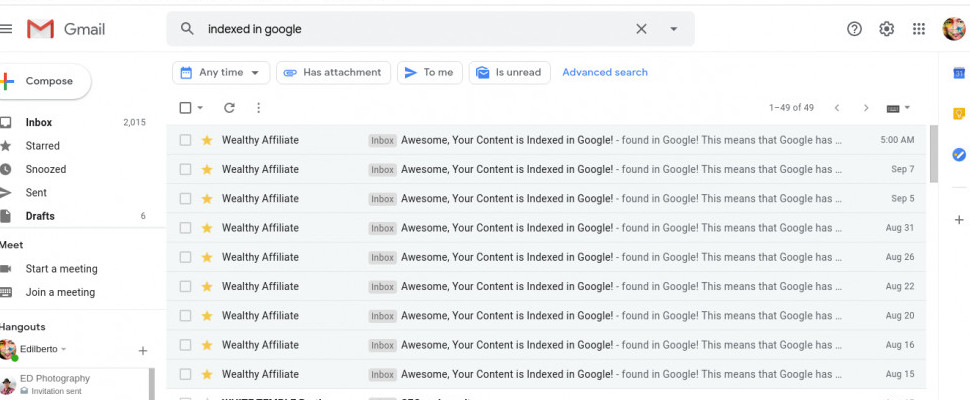Image resolution: width=970 pixels, height=400 pixels.
Task: Open the Settings gear icon
Action: [x=886, y=28]
